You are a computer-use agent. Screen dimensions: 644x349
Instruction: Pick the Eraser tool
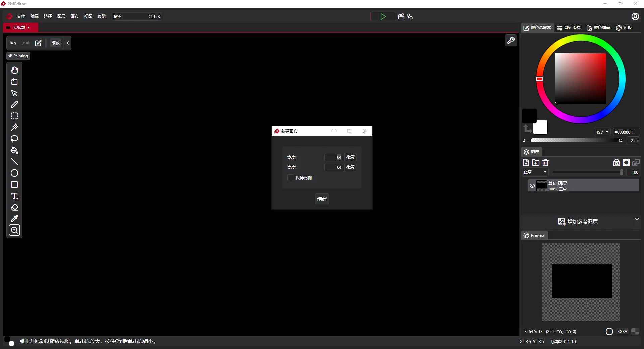tap(14, 207)
